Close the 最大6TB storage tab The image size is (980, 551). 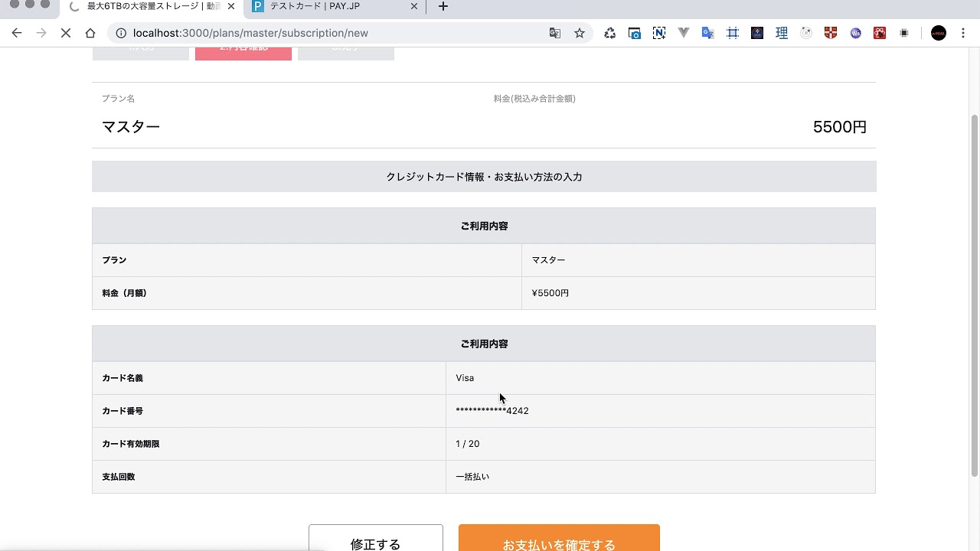pos(231,6)
